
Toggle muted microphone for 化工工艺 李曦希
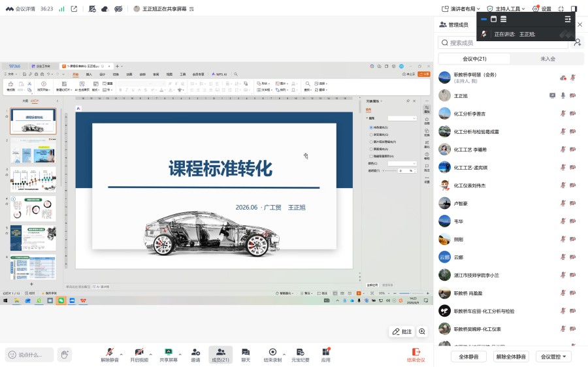pos(563,149)
